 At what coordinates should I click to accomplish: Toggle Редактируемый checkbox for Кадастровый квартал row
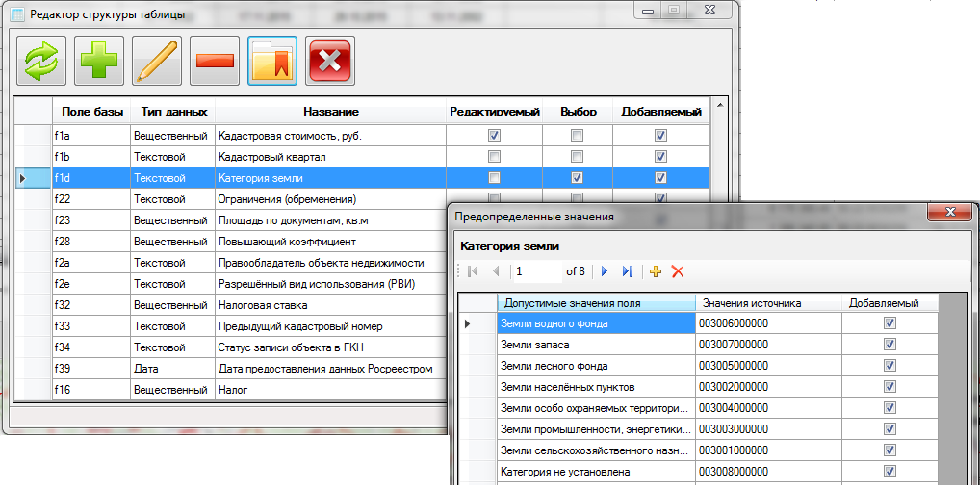tap(495, 156)
